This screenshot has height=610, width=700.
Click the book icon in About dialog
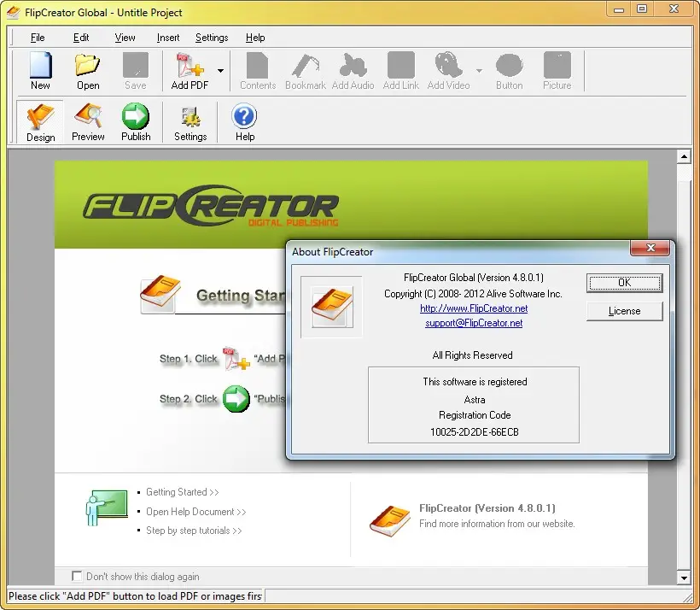(x=332, y=307)
